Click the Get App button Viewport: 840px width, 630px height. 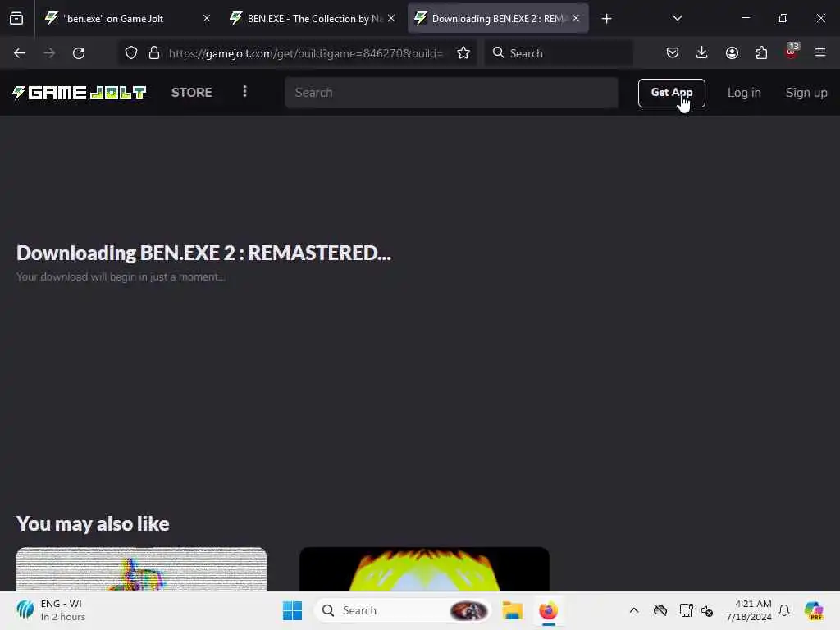click(x=671, y=94)
